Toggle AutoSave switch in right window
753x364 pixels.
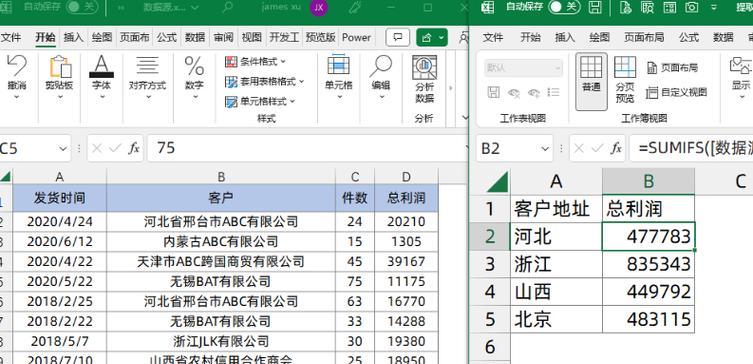click(x=564, y=7)
